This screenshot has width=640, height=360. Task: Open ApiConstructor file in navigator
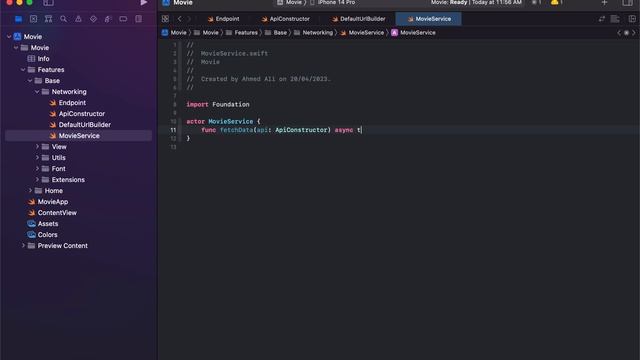click(77, 114)
